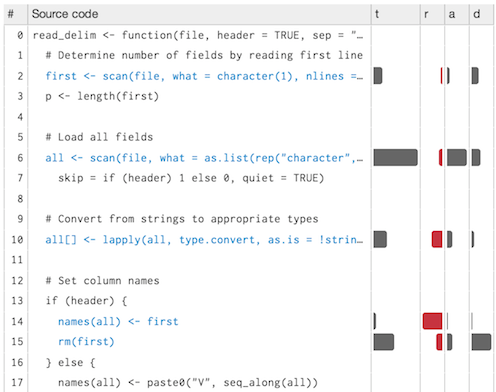Click the duplications bar for line 15

(481, 342)
